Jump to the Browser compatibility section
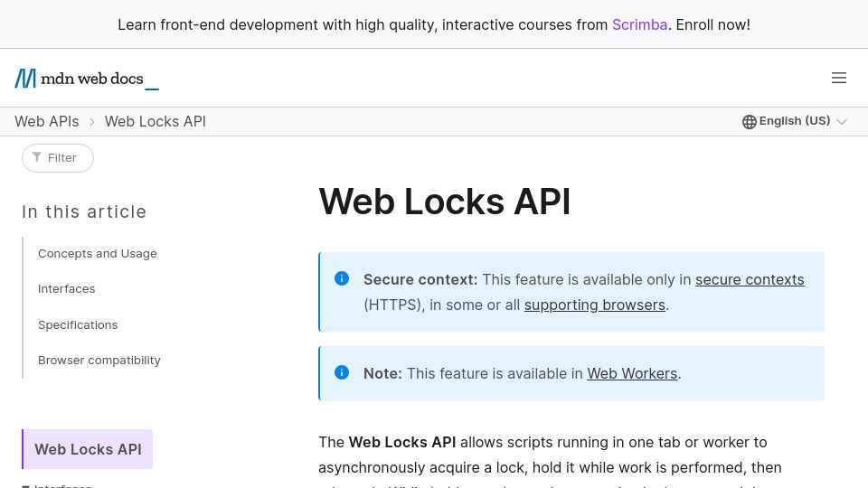This screenshot has width=868, height=488. tap(99, 361)
